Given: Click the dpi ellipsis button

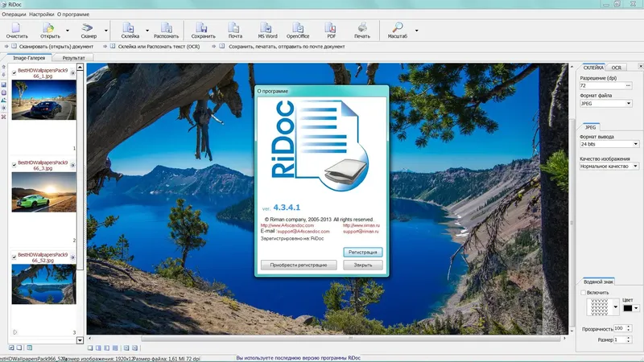Looking at the screenshot, I should (628, 86).
